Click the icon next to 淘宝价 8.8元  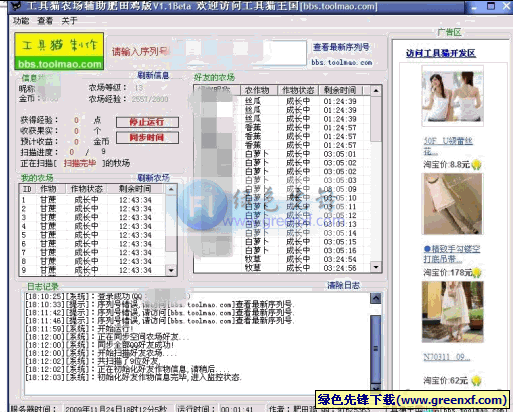477,164
